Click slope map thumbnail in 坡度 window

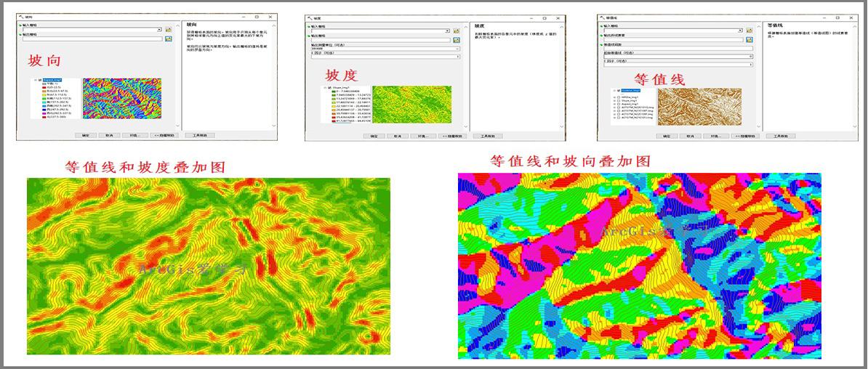412,105
